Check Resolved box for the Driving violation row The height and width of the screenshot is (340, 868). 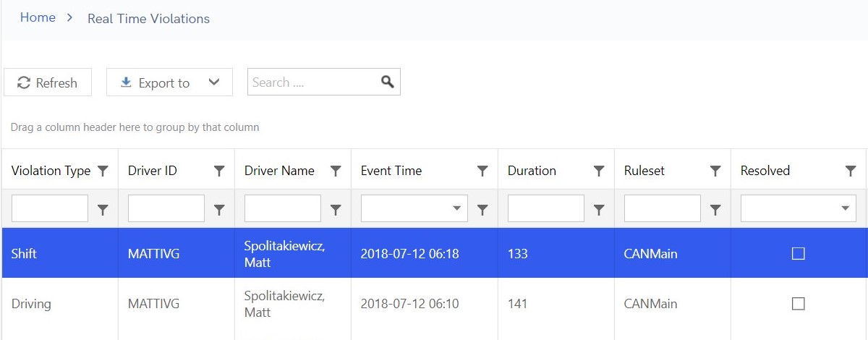click(x=799, y=303)
